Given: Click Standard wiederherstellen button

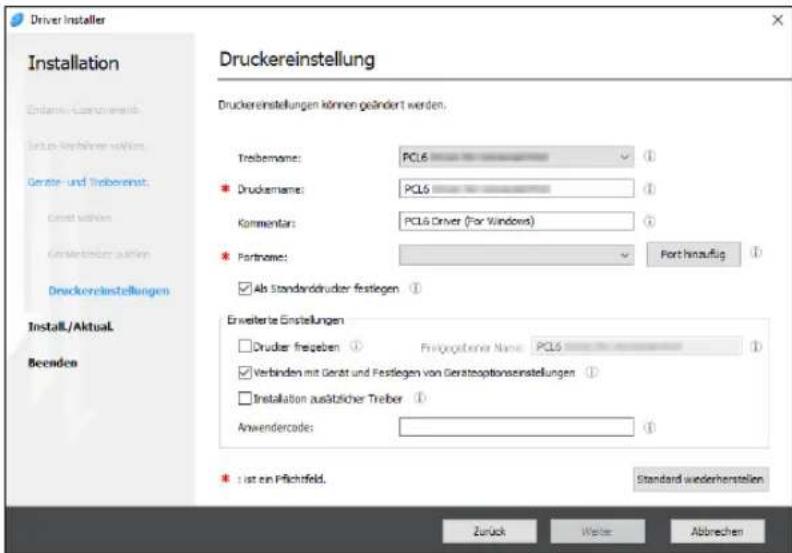Looking at the screenshot, I should [x=701, y=479].
